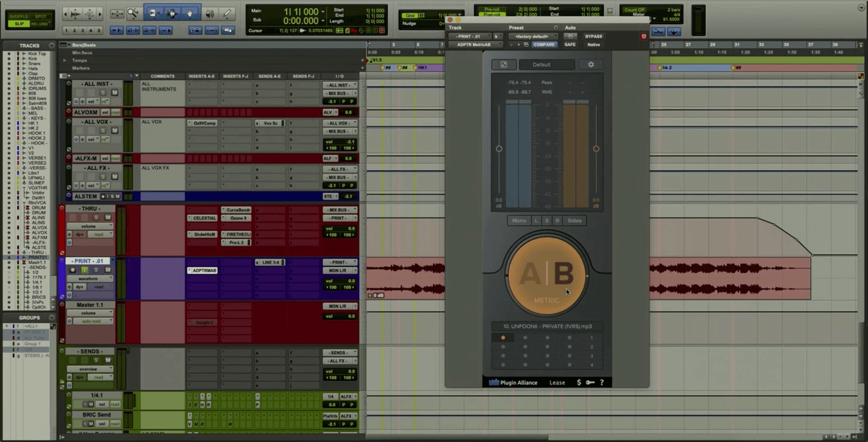
Task: Click the Default preset name bar in MetricAB
Action: pos(547,65)
